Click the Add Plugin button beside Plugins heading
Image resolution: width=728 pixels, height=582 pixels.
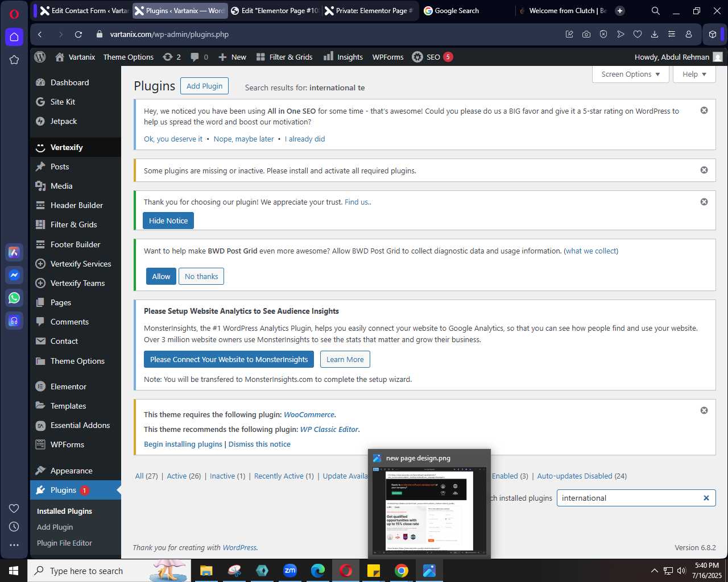(204, 86)
